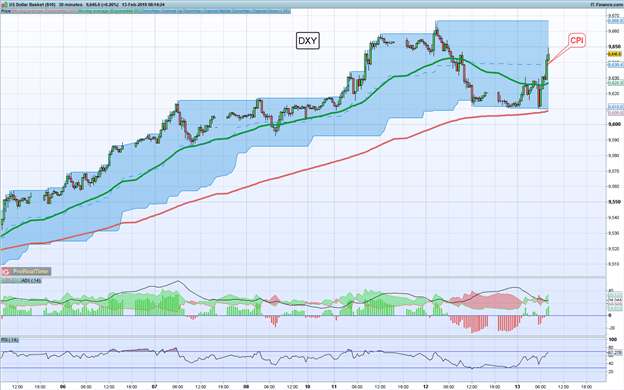This screenshot has width=624, height=390.
Task: Open the ADX (14) indicator label
Action: (x=31, y=281)
